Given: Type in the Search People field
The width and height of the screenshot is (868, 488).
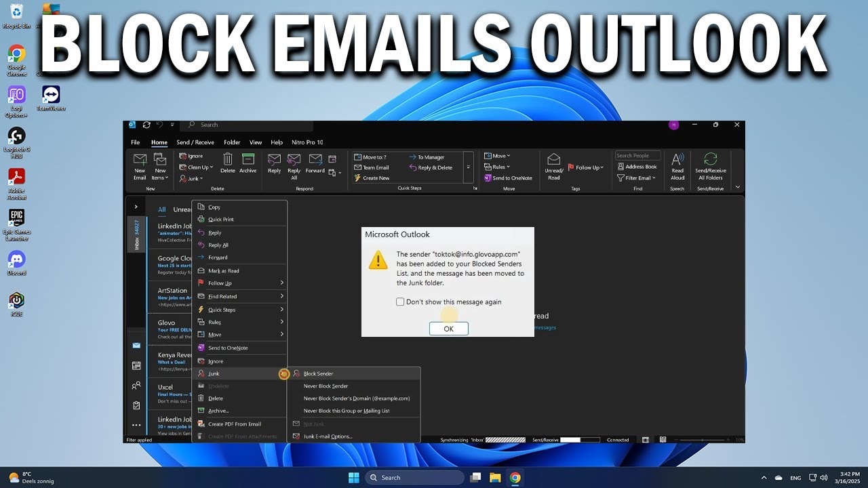Looking at the screenshot, I should coord(637,156).
